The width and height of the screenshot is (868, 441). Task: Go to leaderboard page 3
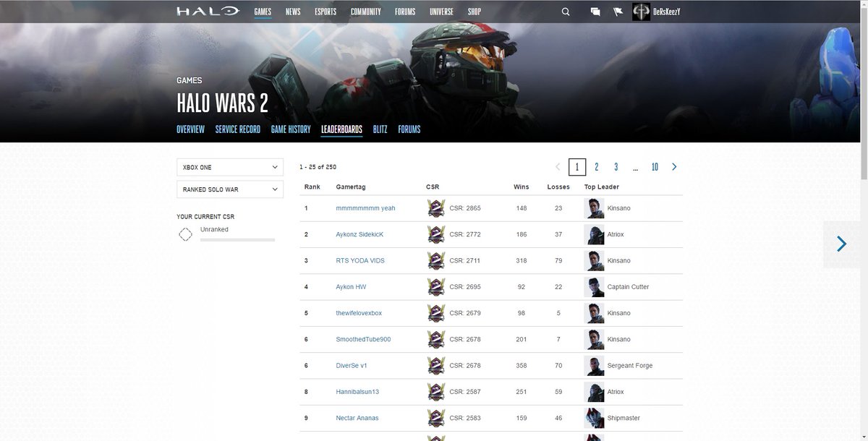click(616, 167)
